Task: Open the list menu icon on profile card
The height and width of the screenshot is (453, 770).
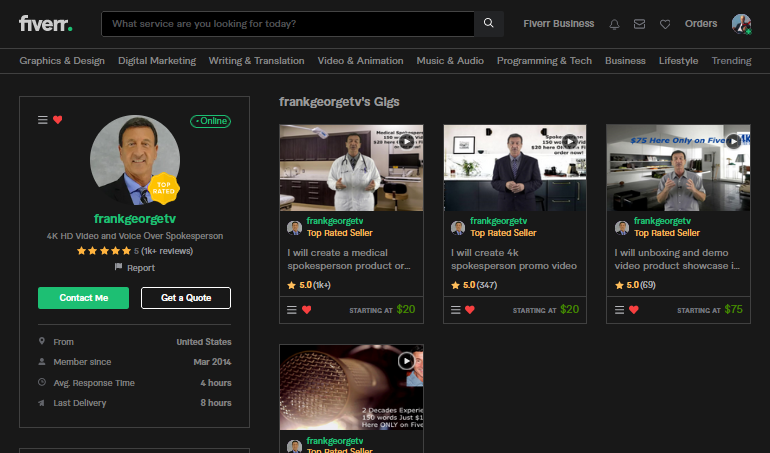Action: (x=43, y=120)
